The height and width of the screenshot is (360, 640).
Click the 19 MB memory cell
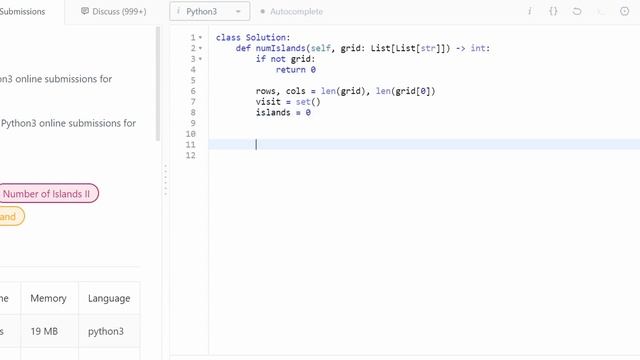(44, 331)
